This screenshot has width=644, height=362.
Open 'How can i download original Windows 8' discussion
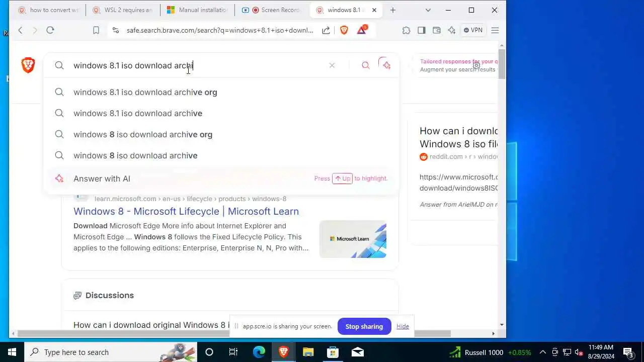tap(151, 325)
